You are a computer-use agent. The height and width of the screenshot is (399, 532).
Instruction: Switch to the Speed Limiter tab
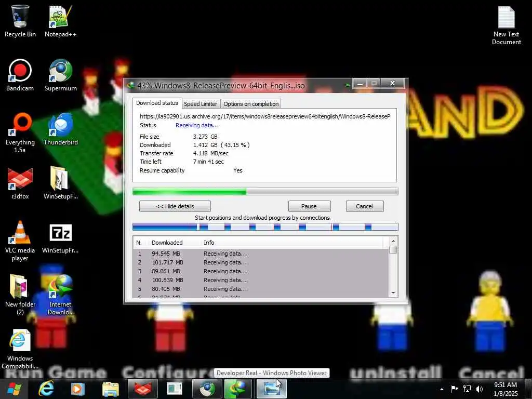click(201, 104)
